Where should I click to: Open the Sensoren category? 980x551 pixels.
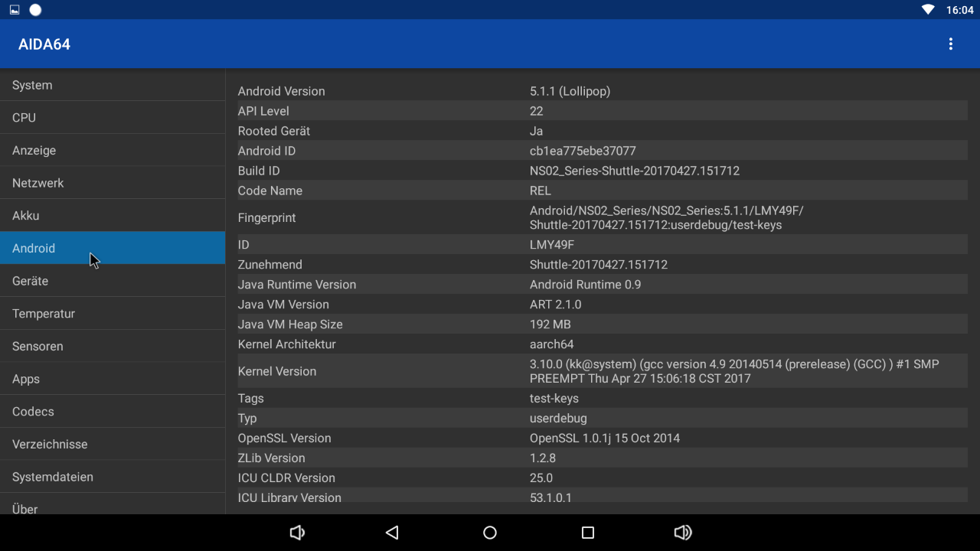(x=113, y=346)
